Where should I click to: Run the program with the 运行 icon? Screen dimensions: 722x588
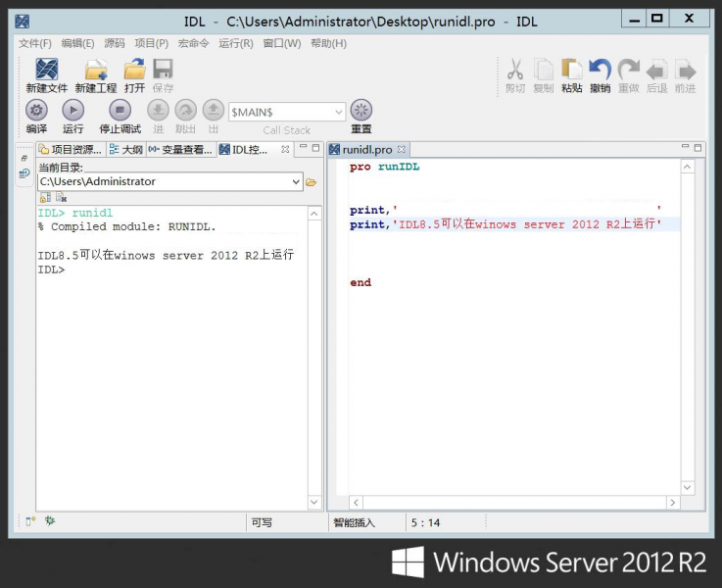[x=73, y=111]
